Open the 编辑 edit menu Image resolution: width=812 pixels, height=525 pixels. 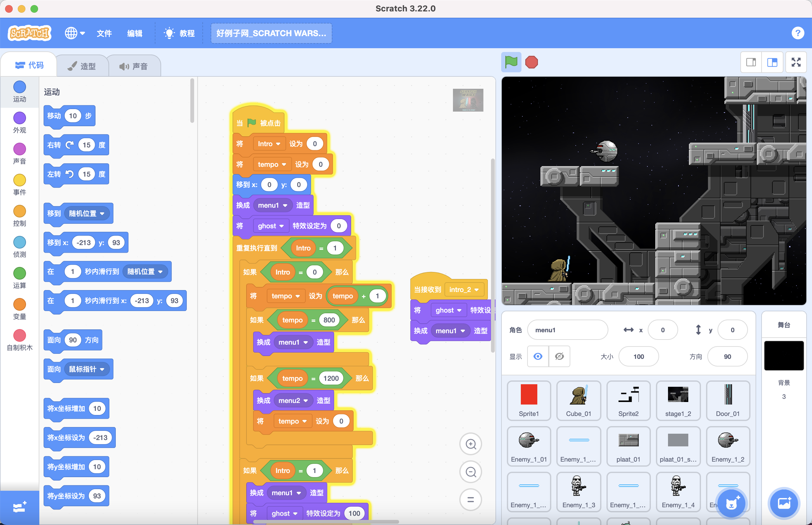(135, 33)
